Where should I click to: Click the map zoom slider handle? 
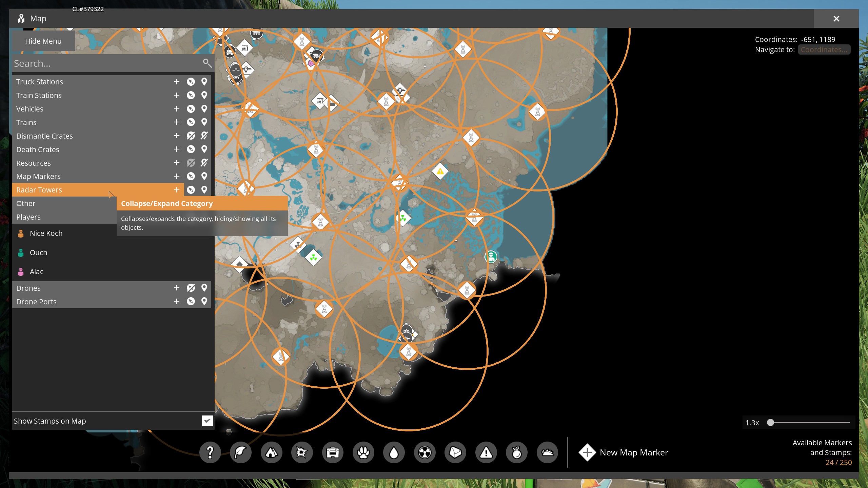coord(770,423)
